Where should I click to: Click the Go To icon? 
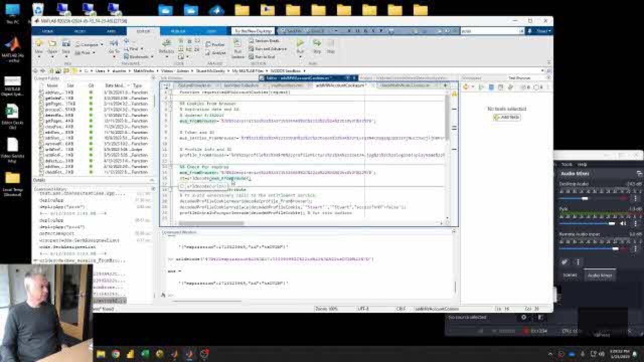[x=114, y=45]
